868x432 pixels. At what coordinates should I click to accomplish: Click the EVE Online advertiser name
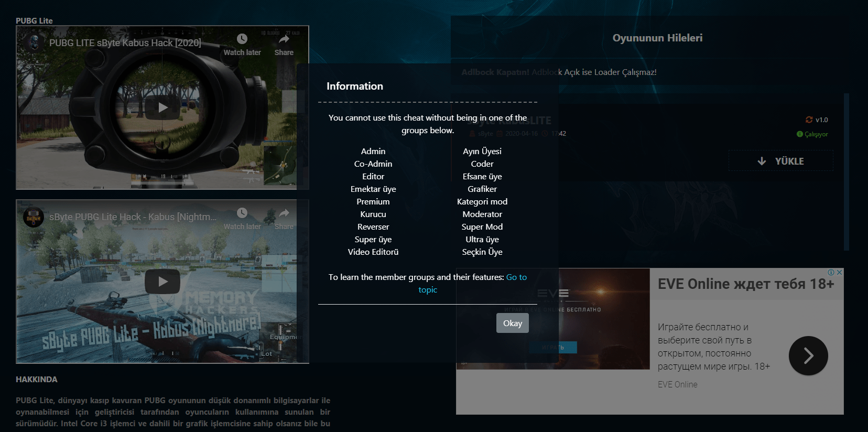pos(678,384)
